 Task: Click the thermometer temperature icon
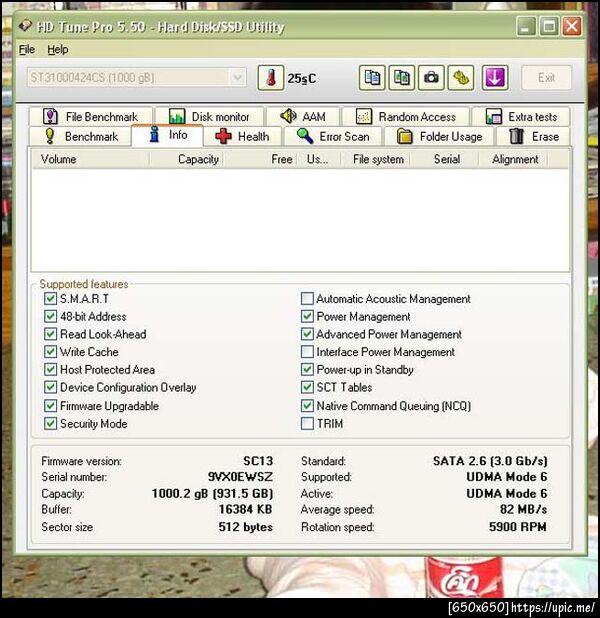pos(270,78)
